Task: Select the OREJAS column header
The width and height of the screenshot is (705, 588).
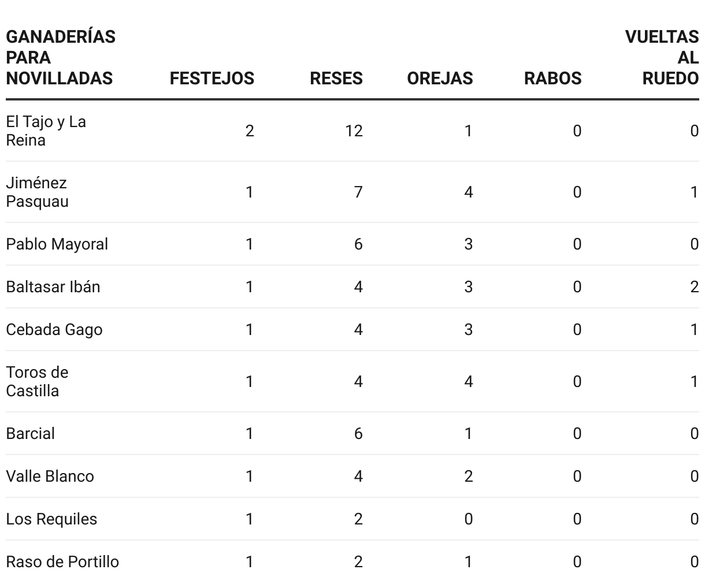Action: click(440, 79)
